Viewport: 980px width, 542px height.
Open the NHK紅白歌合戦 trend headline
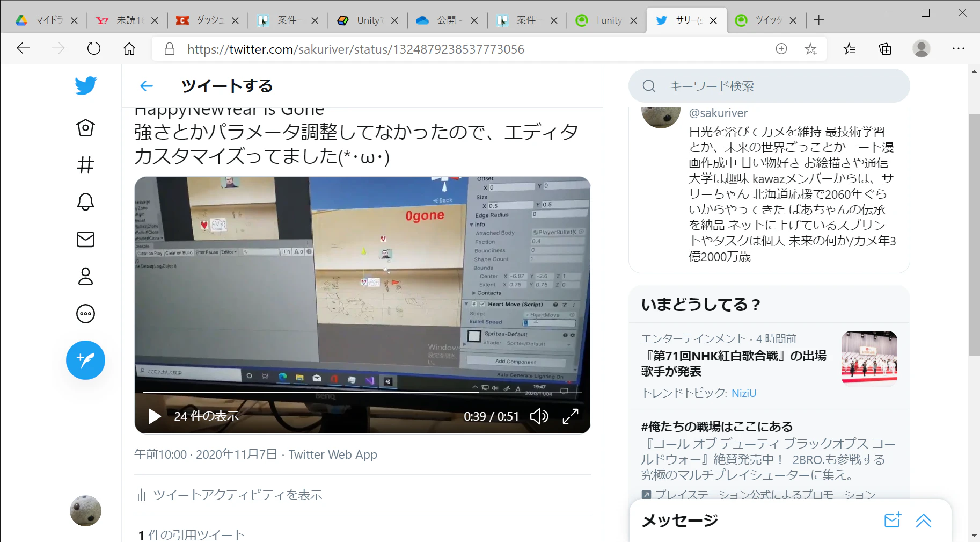[x=734, y=364]
